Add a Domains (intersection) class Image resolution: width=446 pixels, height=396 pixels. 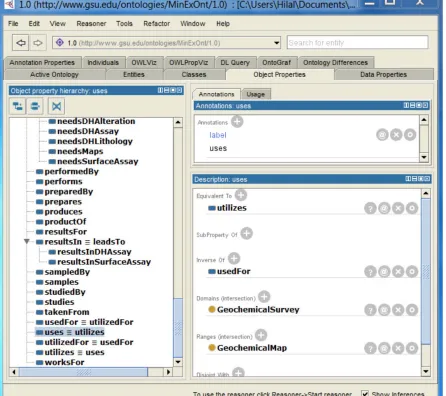[x=264, y=297]
